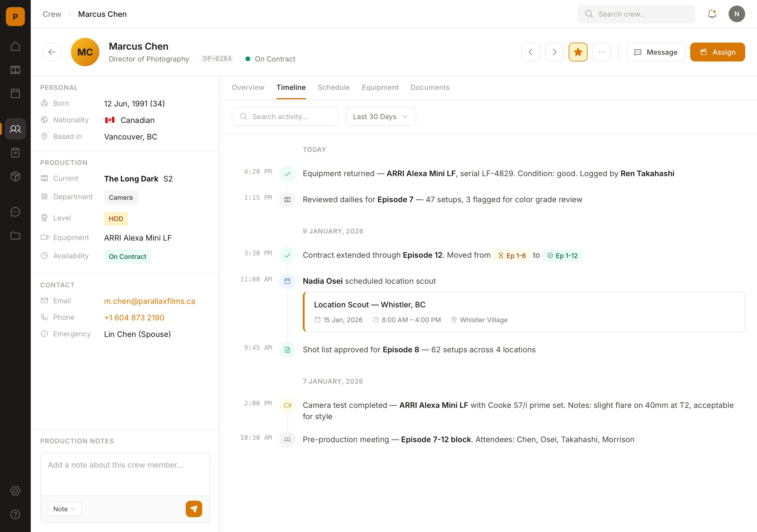
Task: Open the chat bubble icon in the sidebar
Action: pyautogui.click(x=15, y=212)
